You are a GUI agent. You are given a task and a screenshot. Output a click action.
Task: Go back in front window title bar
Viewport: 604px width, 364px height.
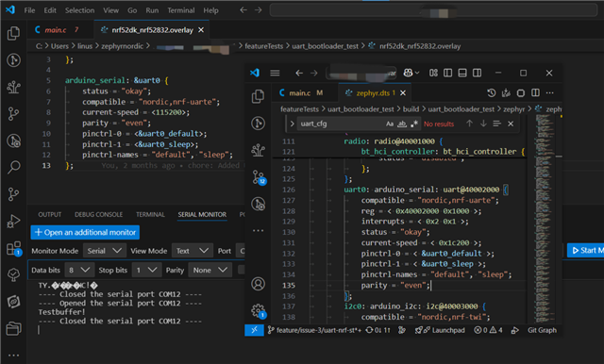299,73
